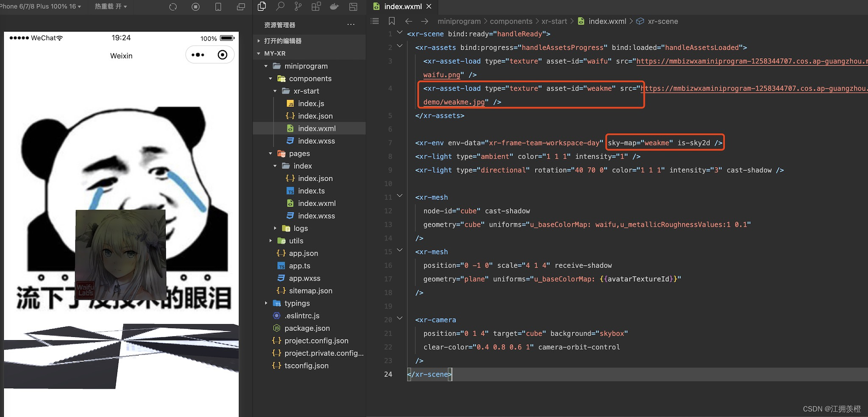Click components in the breadcrumb path
Screen dimensions: 868x417
511,21
